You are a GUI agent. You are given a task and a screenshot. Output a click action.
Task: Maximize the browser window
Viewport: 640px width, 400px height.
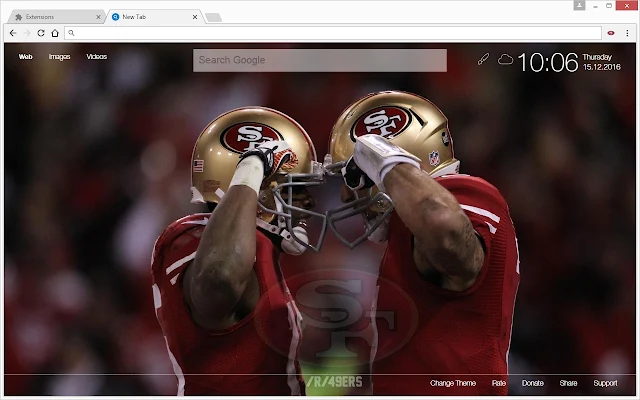coord(609,6)
